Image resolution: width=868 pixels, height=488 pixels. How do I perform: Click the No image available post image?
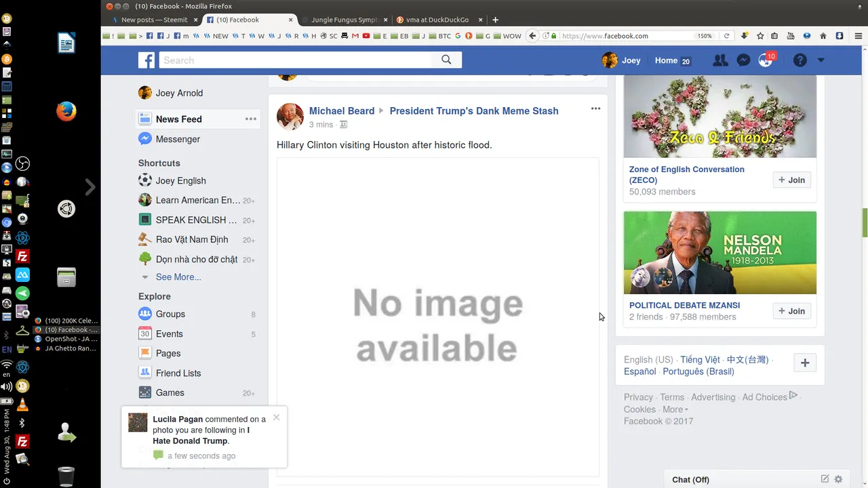tap(437, 317)
